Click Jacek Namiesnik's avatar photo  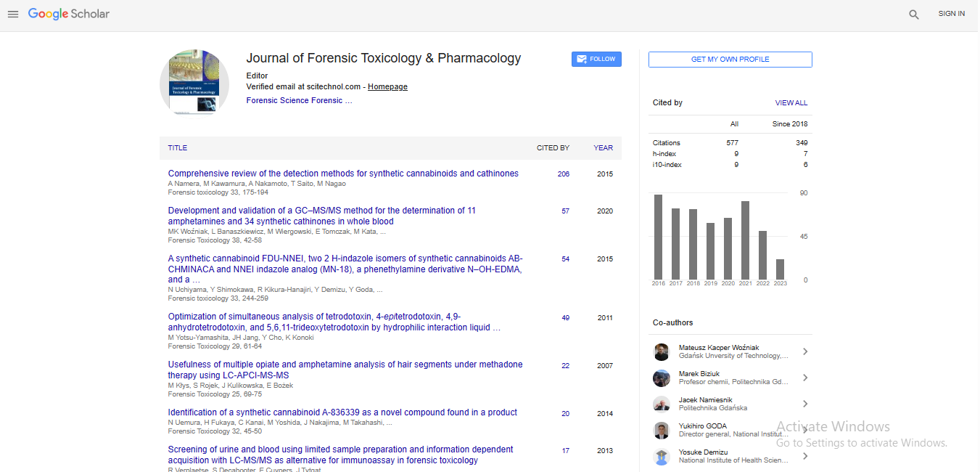pos(661,404)
